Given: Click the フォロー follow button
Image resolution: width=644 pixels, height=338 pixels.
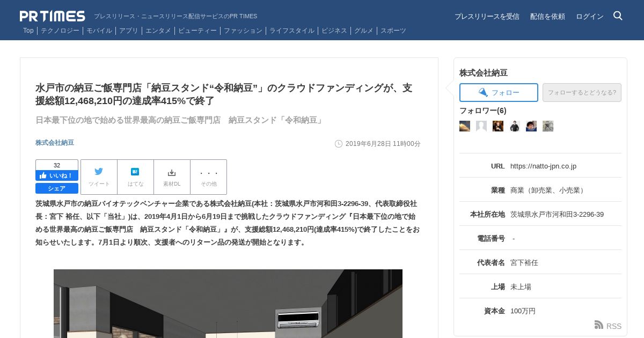Looking at the screenshot, I should [x=499, y=92].
